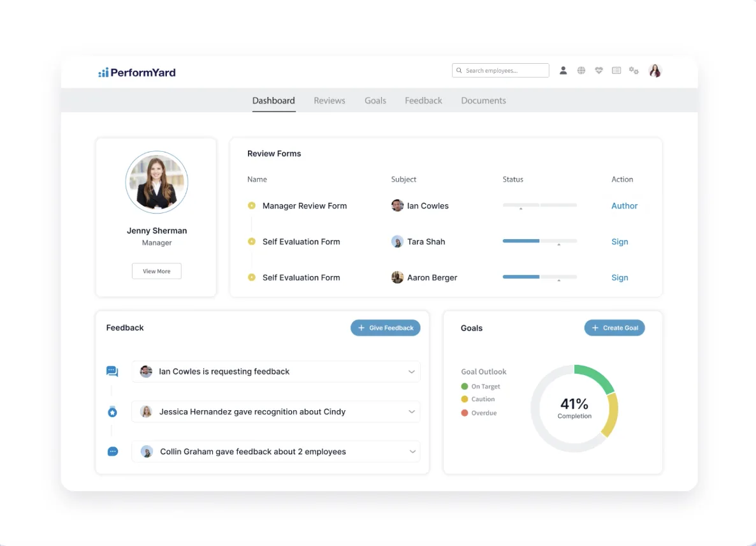Click the recognition medal icon beside Jessica Hernandez
The image size is (756, 546).
[x=112, y=411]
